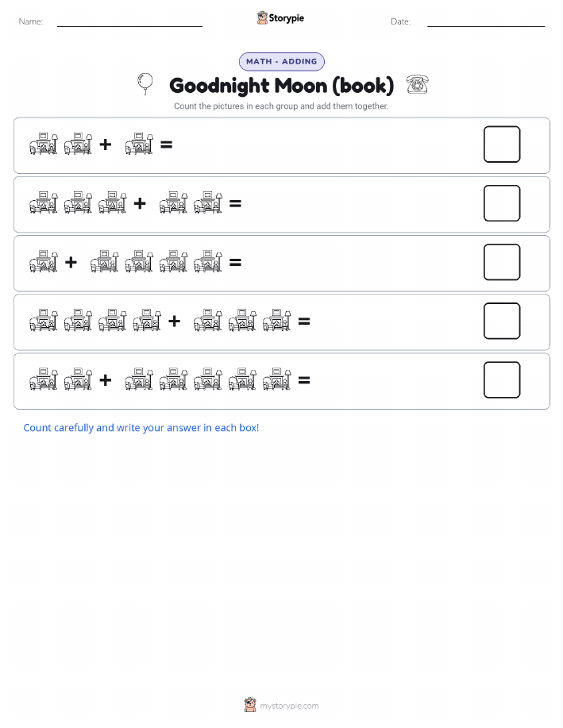Click the balloon icon beside the title
Image resolution: width=563 pixels, height=728 pixels.
(x=145, y=84)
